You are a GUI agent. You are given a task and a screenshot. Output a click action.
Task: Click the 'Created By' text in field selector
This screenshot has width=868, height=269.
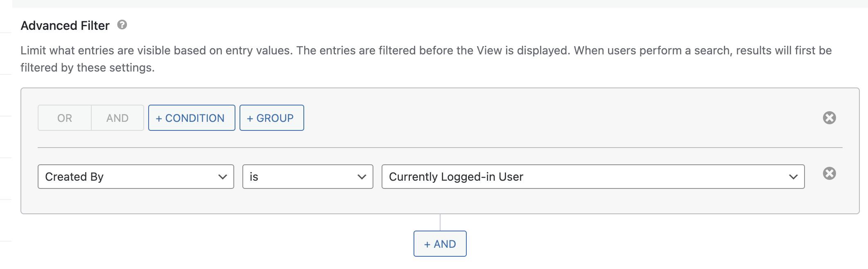pyautogui.click(x=74, y=177)
